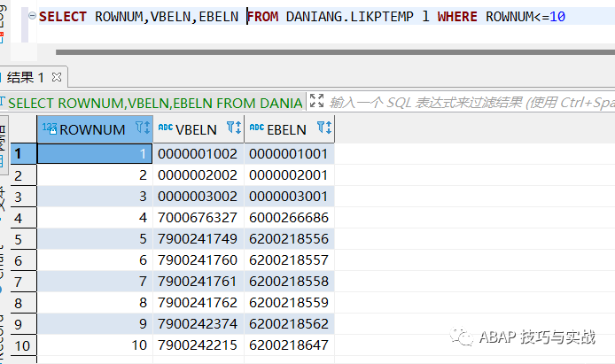
Task: Click VBELN cell 0000003002
Action: (199, 197)
